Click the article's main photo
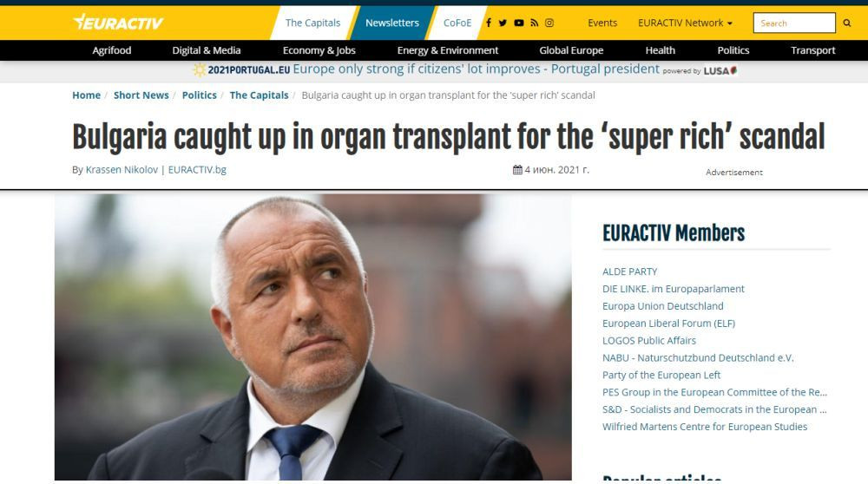The image size is (868, 484). 312,337
